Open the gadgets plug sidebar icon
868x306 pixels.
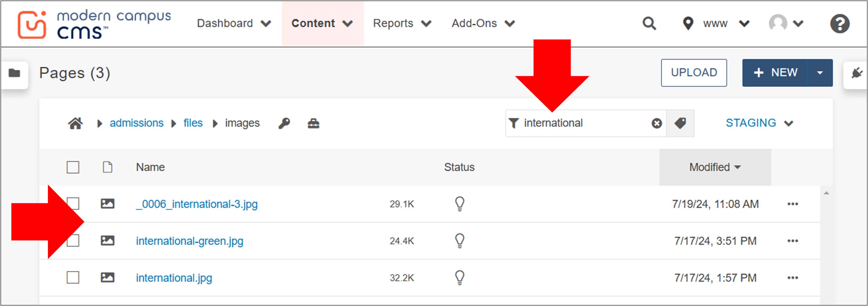coord(856,73)
